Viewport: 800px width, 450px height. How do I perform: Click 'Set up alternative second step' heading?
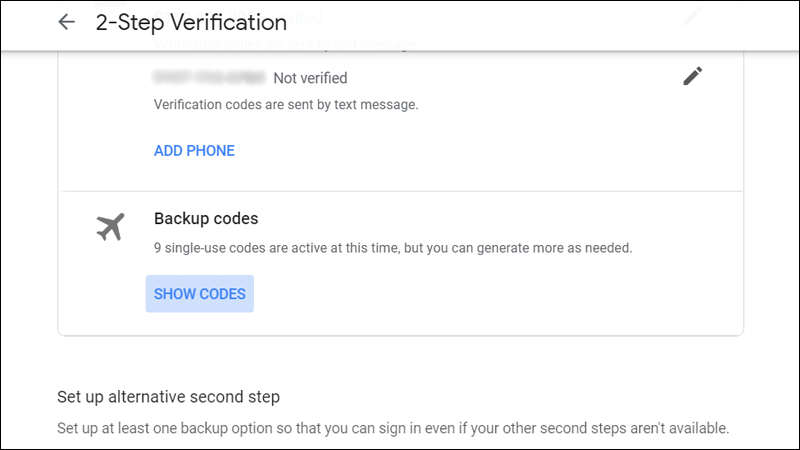pos(168,397)
